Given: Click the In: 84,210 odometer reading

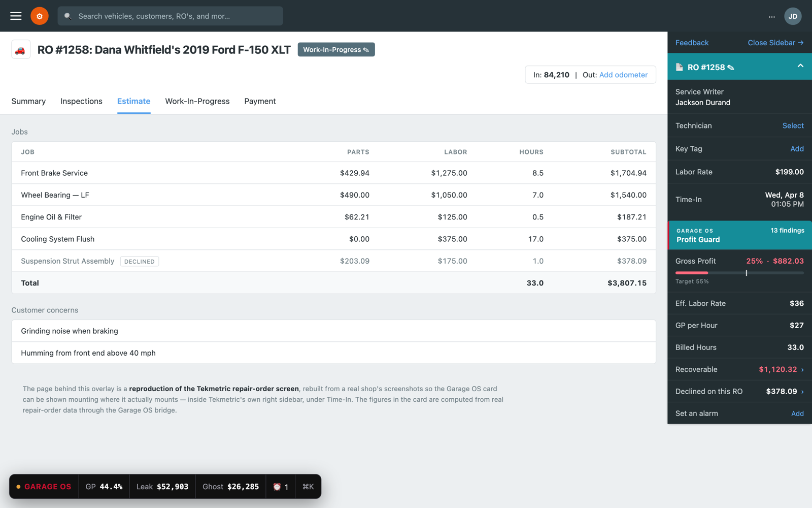Looking at the screenshot, I should [551, 75].
